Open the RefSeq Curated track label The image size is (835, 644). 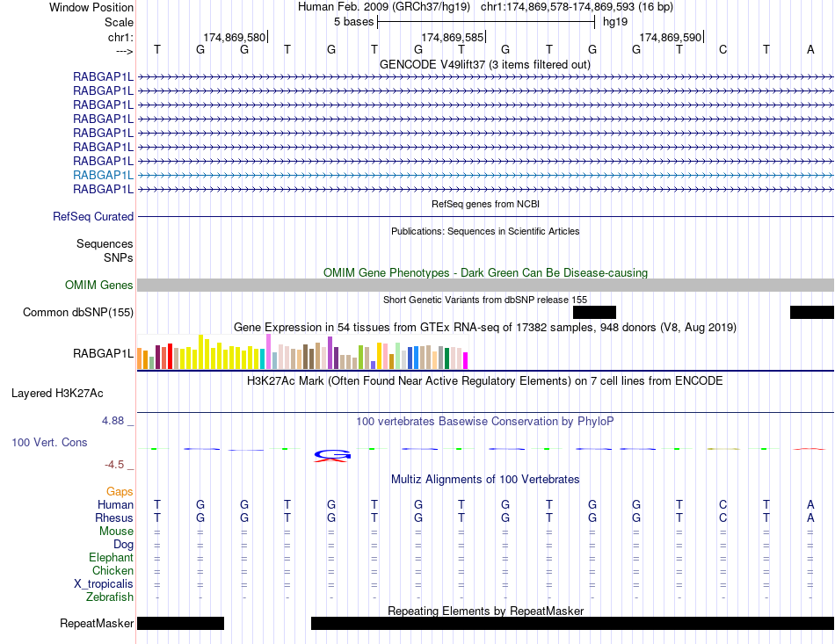click(x=93, y=217)
